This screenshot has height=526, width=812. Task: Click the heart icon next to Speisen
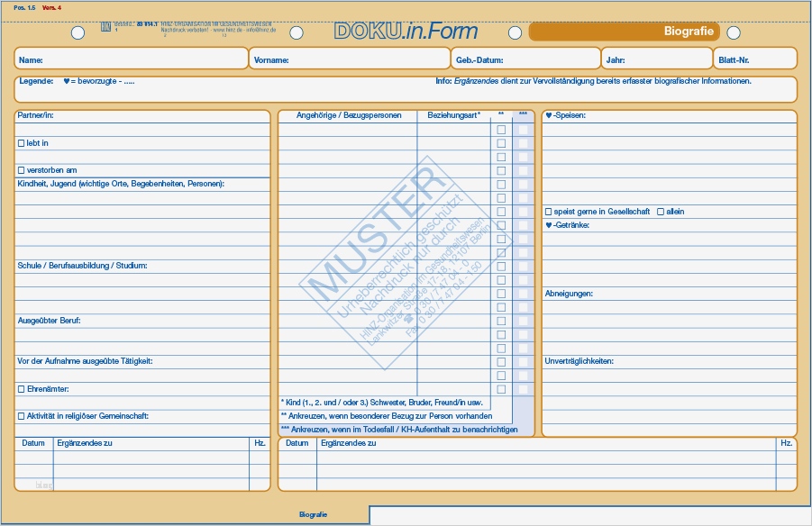click(549, 115)
